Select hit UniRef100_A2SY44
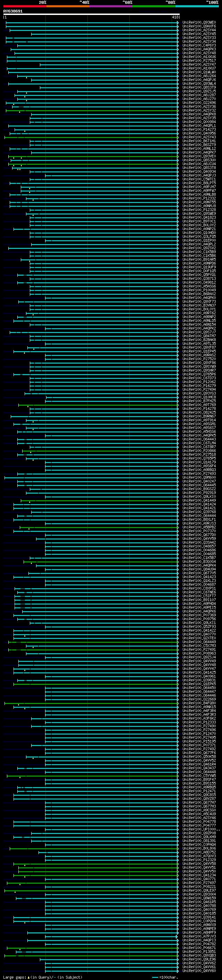This screenshot has height=980, width=222. (199, 30)
